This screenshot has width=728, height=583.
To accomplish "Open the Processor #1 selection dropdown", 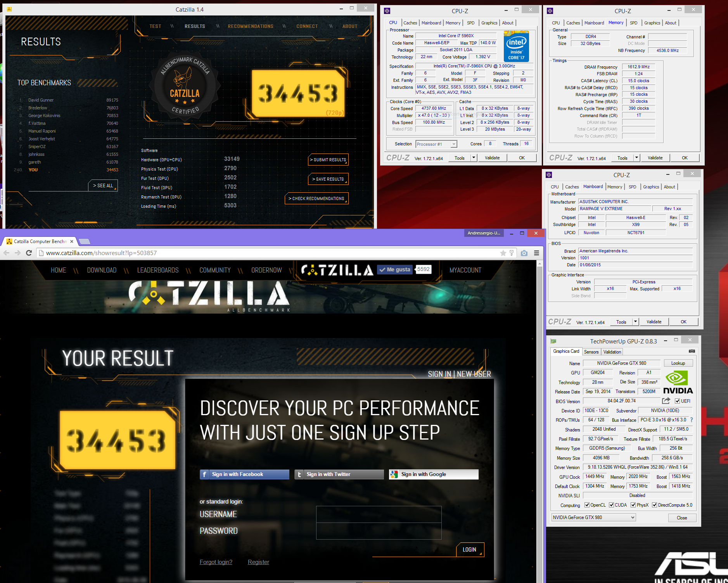I will (436, 144).
